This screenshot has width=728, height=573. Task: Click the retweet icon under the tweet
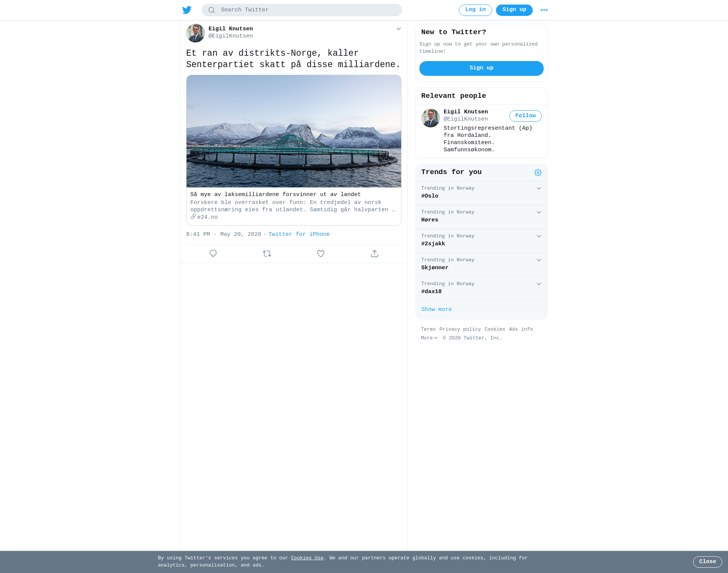267,254
